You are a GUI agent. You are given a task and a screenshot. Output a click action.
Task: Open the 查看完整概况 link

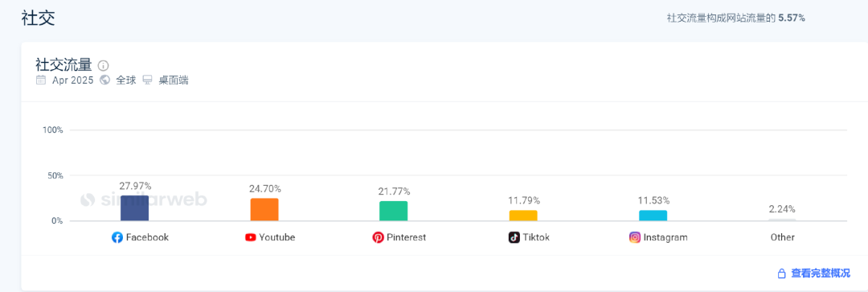(821, 273)
